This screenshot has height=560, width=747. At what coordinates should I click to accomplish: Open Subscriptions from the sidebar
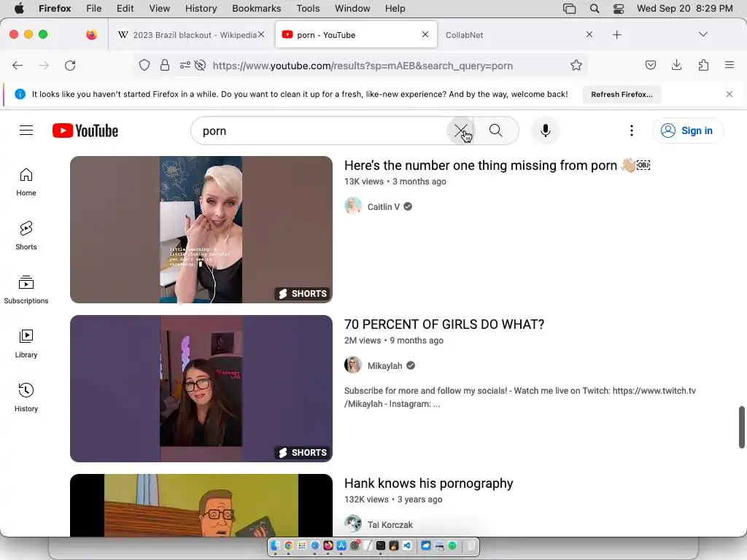(26, 290)
